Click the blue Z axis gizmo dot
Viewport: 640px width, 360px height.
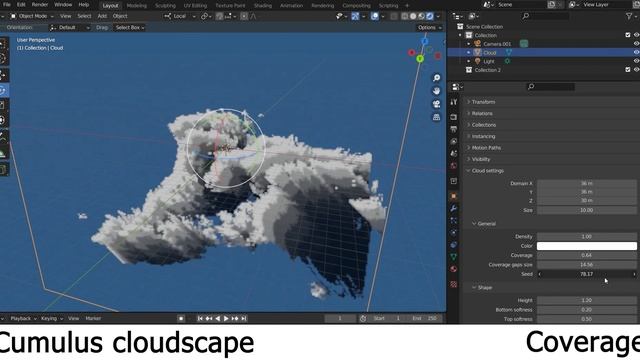point(424,41)
